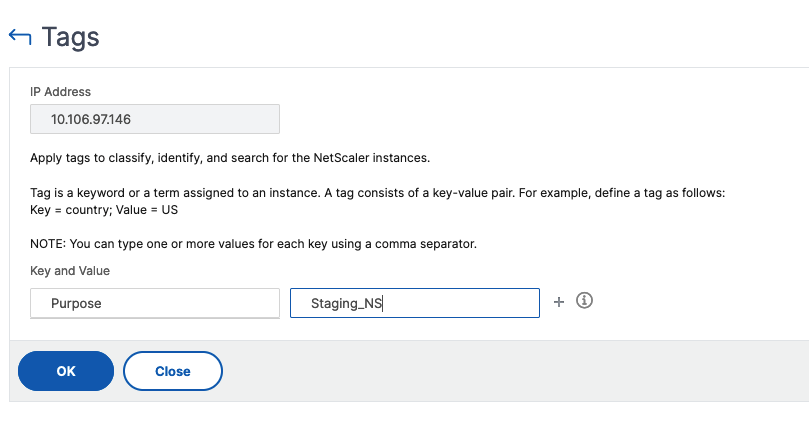The image size is (809, 436).
Task: Click the IP Address field showing 10.106.97.146
Action: [x=155, y=119]
